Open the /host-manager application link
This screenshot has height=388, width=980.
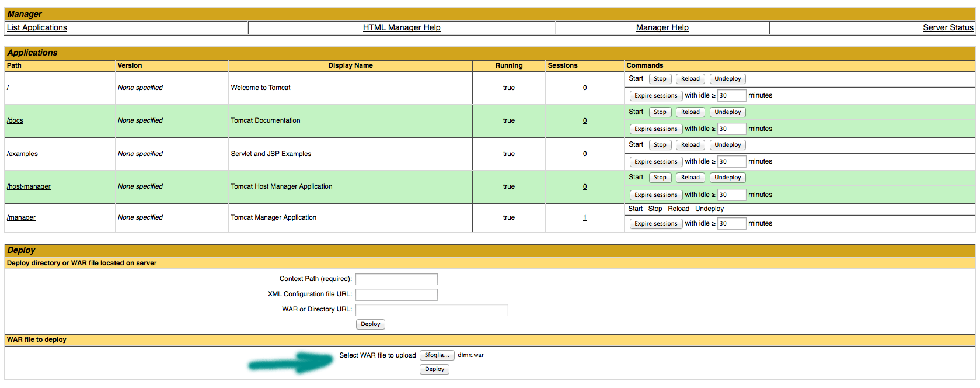click(29, 186)
